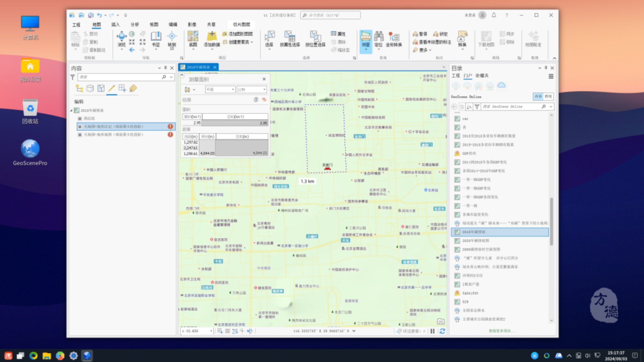Open the 插入 ribbon tab
This screenshot has width=644, height=362.
point(115,24)
